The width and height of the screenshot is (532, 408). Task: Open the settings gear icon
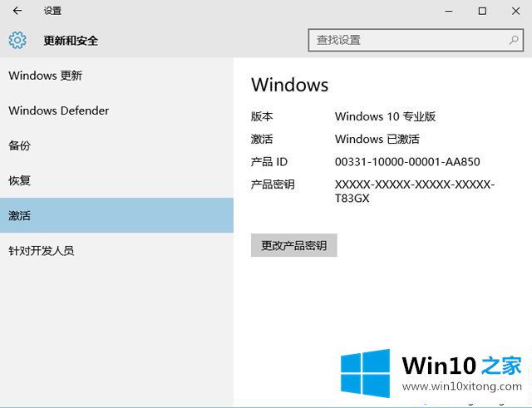point(17,41)
